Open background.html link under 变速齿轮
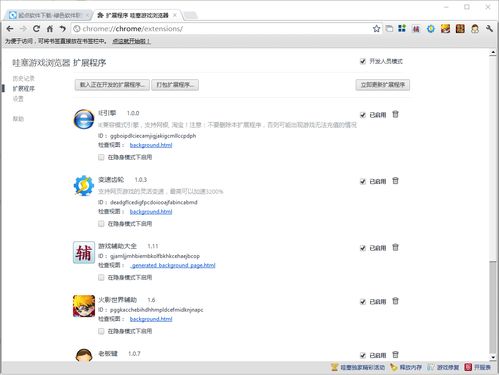 [151, 212]
